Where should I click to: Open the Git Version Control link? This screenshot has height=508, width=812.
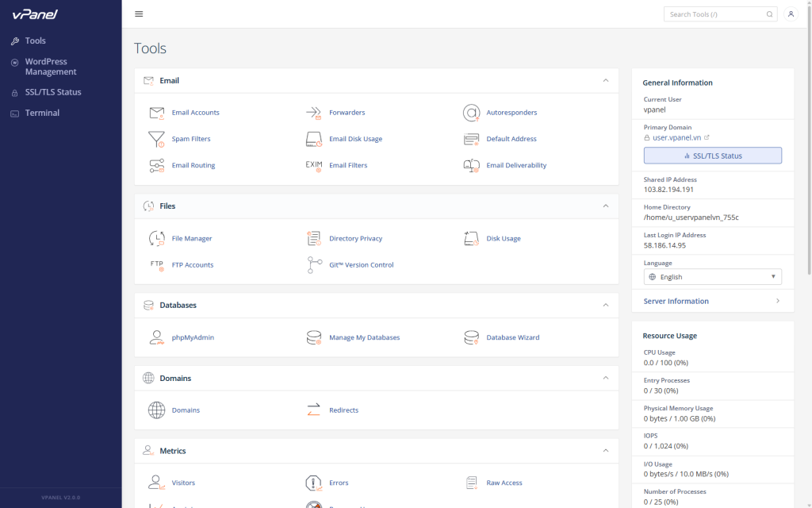coord(362,265)
